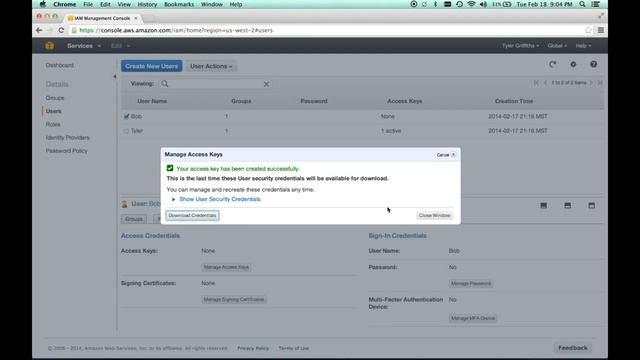Screen dimensions: 640x360
Task: Click the IAM refresh icon
Action: (x=552, y=64)
